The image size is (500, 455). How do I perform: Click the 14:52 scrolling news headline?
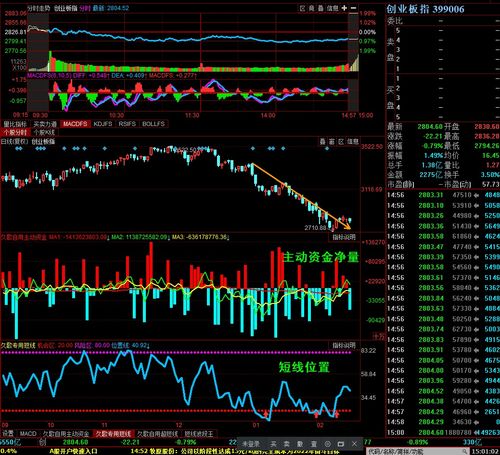point(234,451)
